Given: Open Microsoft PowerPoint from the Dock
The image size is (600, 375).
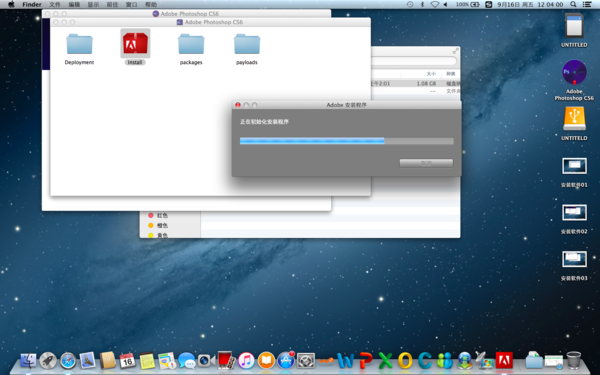Looking at the screenshot, I should click(x=365, y=360).
